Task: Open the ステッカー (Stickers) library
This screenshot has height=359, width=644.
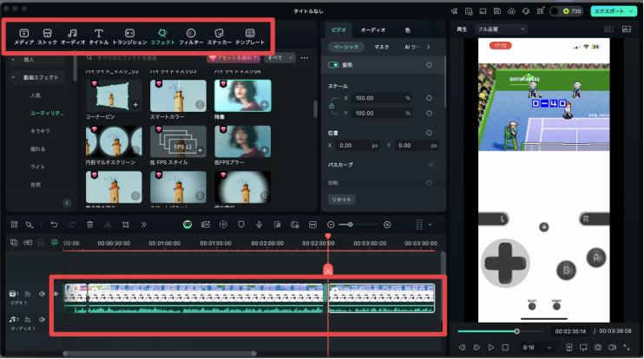Action: point(219,36)
